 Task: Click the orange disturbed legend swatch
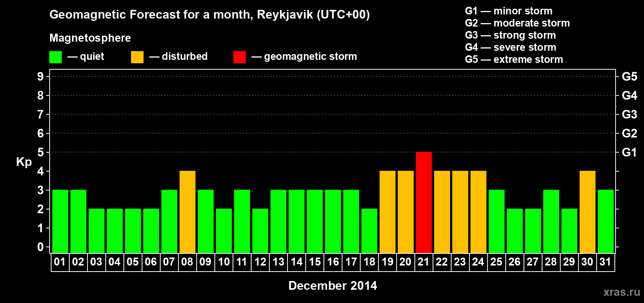click(137, 57)
